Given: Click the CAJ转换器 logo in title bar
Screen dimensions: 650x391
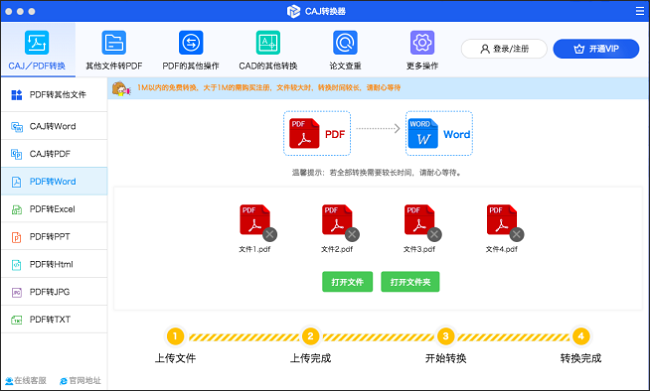Looking at the screenshot, I should click(293, 11).
